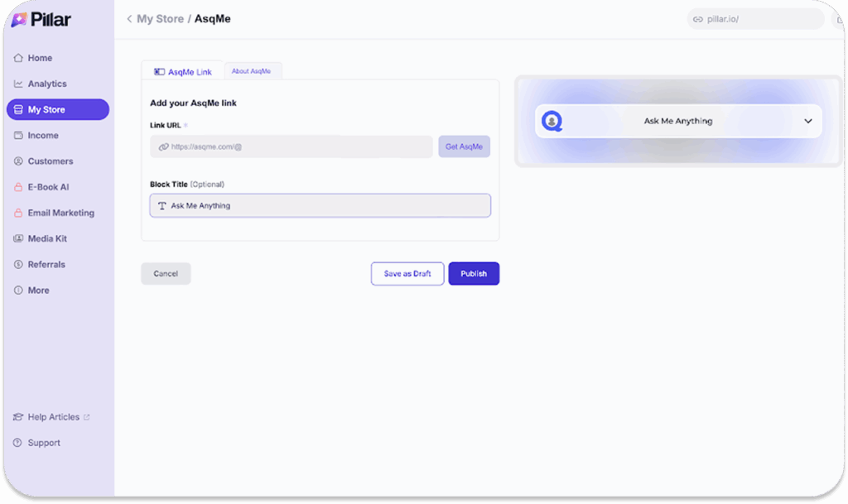Click the link icon in the pillar.io field
This screenshot has height=504, width=848.
pos(698,19)
